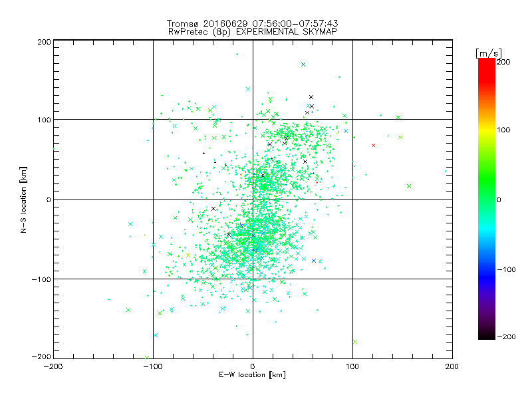532x399 pixels.
Task: Pick the black bottom of the velocity colorbar
Action: pyautogui.click(x=487, y=335)
